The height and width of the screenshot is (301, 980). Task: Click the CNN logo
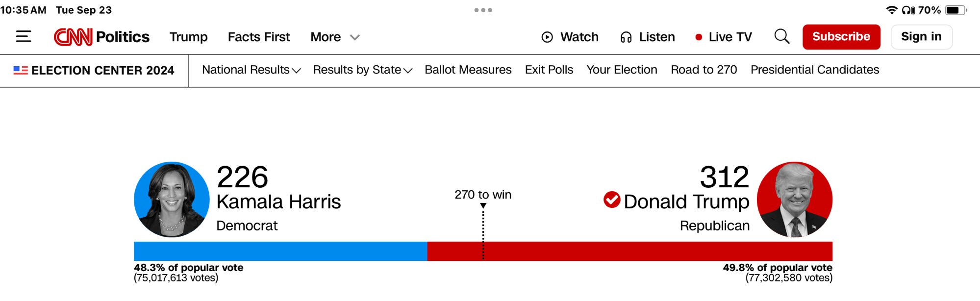73,37
